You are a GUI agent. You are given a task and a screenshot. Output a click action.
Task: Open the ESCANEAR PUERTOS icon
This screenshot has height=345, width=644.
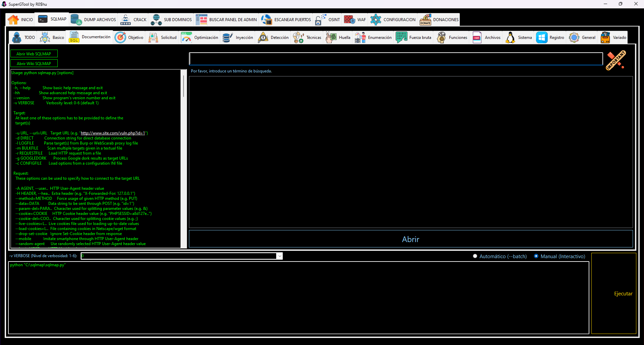(266, 20)
